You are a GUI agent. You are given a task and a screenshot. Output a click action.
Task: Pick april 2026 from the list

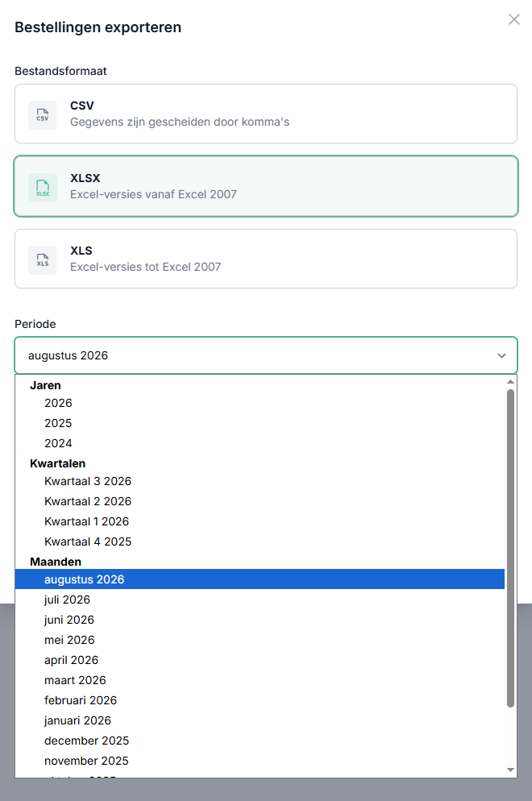coord(260,660)
